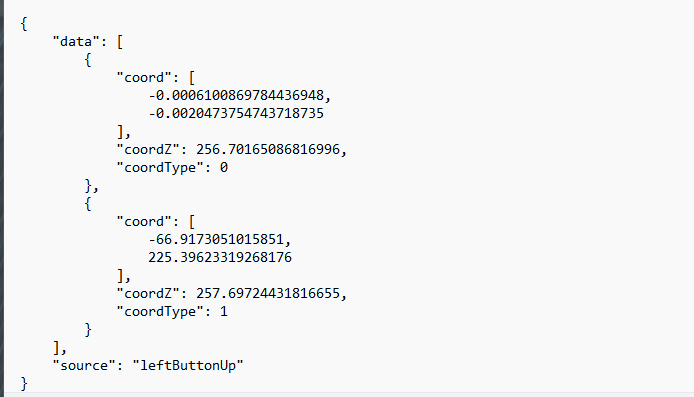Click the "coordType" key with value 0
The image size is (694, 397).
pos(160,168)
